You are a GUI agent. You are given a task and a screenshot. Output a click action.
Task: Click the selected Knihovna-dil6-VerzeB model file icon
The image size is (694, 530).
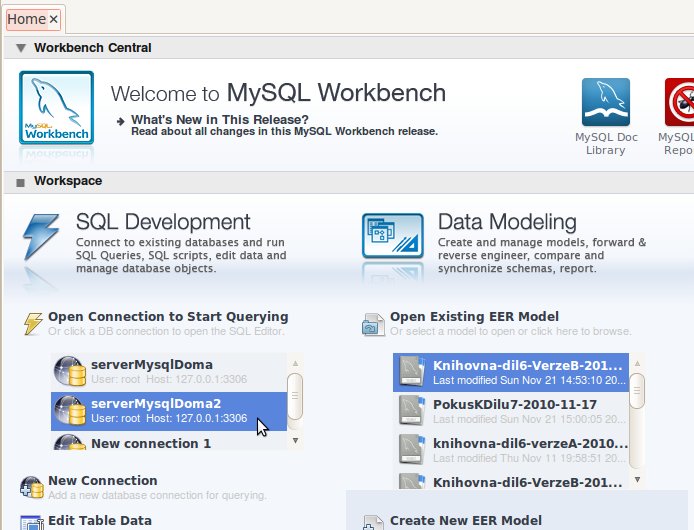pyautogui.click(x=412, y=371)
